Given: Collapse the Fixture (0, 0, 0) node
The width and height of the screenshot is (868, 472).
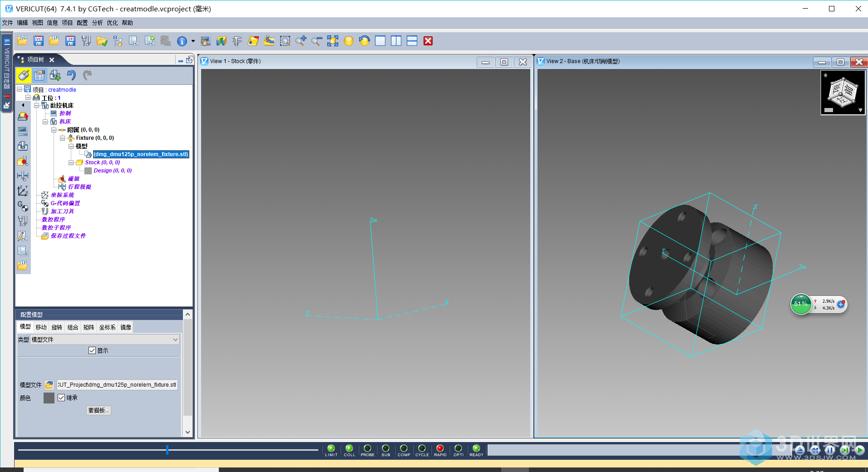Looking at the screenshot, I should coord(63,138).
